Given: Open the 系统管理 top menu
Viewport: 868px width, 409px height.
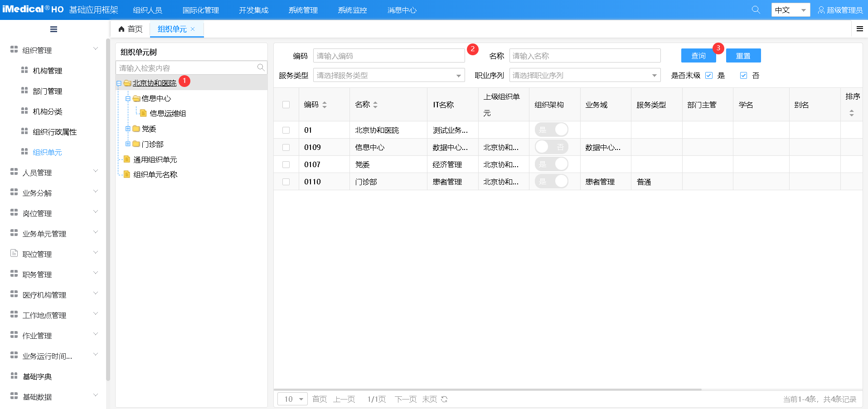Looking at the screenshot, I should [303, 10].
